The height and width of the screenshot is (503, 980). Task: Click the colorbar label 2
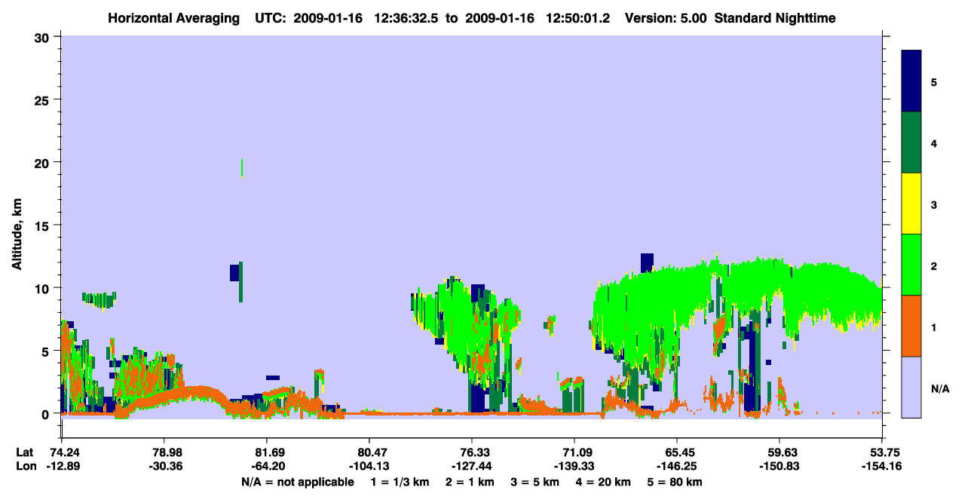click(934, 265)
